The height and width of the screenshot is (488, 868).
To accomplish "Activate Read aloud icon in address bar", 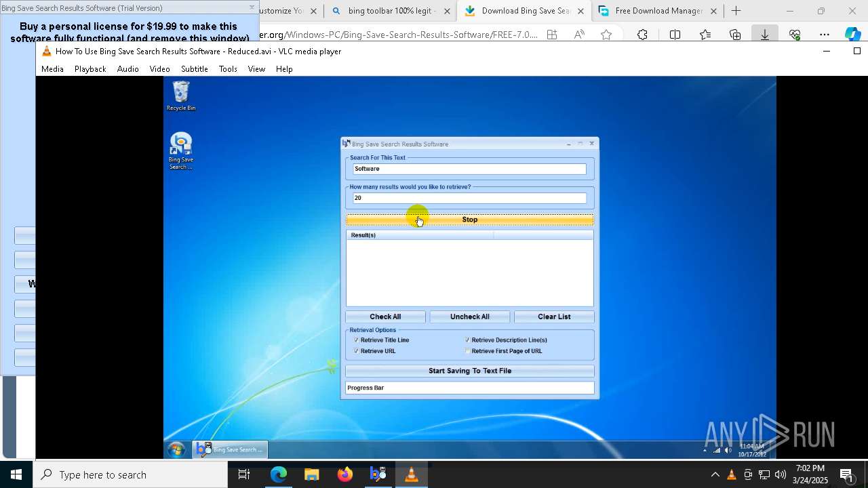I will [579, 35].
